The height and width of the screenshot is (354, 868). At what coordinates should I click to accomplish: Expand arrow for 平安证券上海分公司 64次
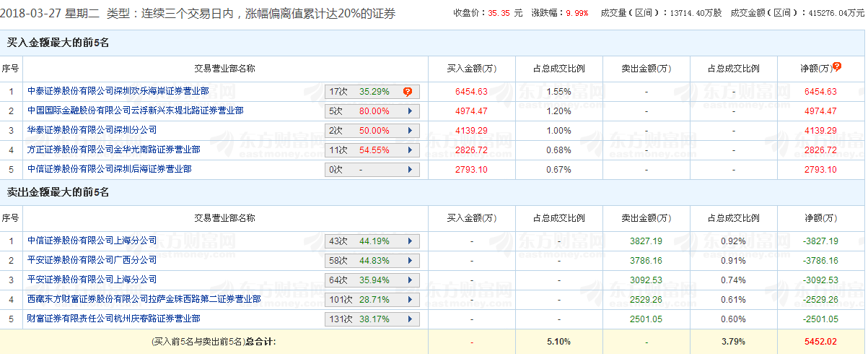(410, 280)
